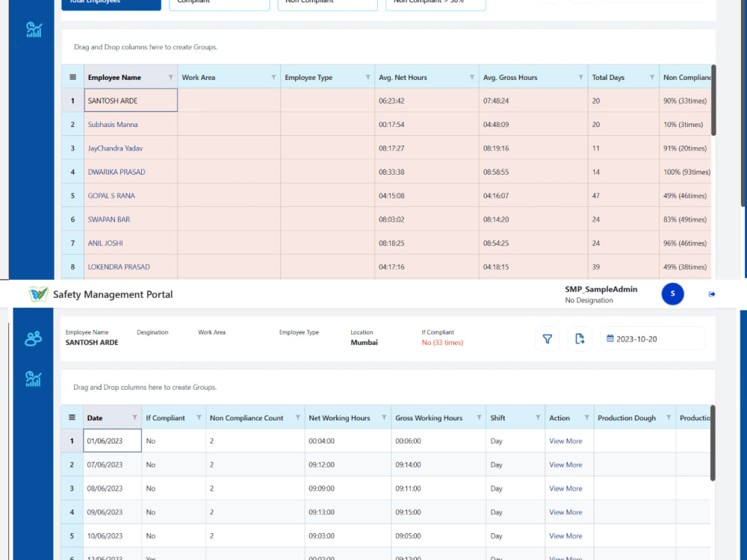Toggle the filter on Gross Working Hours column
Screen dimensions: 747x560
click(481, 417)
